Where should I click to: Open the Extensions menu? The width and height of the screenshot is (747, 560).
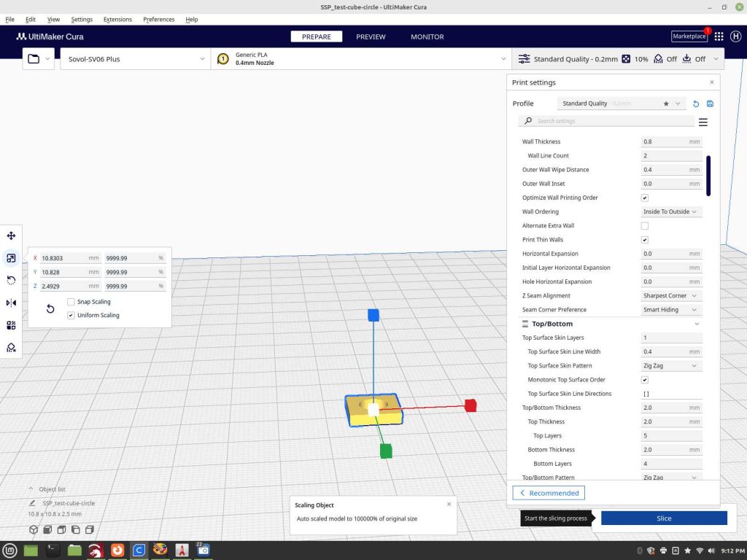[x=117, y=20]
